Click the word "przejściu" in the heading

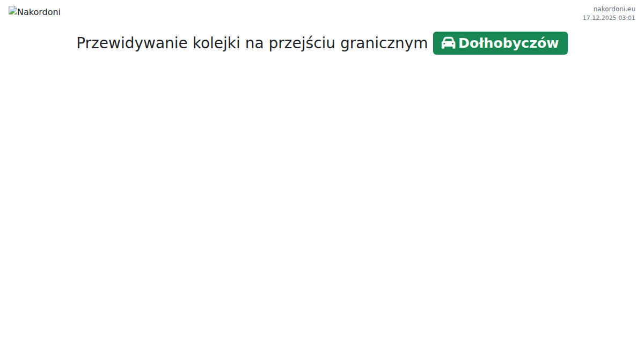click(302, 43)
